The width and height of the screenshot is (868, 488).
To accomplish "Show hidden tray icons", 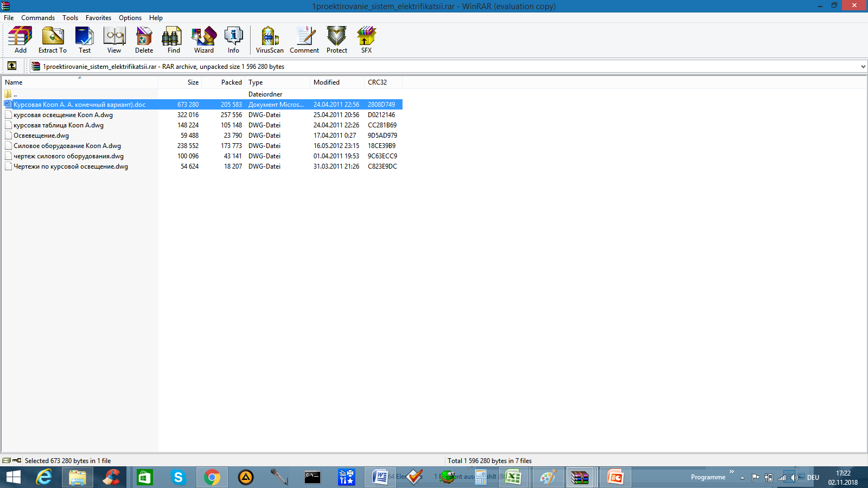I will [742, 478].
